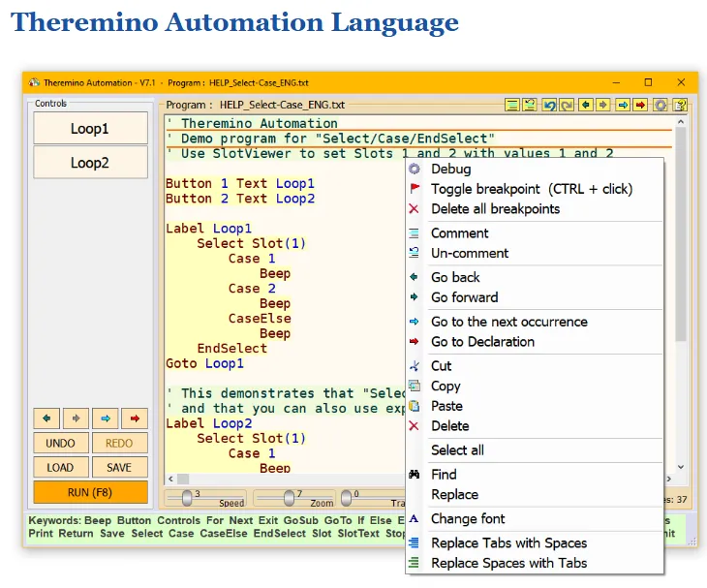Click the editor vertical scrollbar down arrow

click(681, 467)
